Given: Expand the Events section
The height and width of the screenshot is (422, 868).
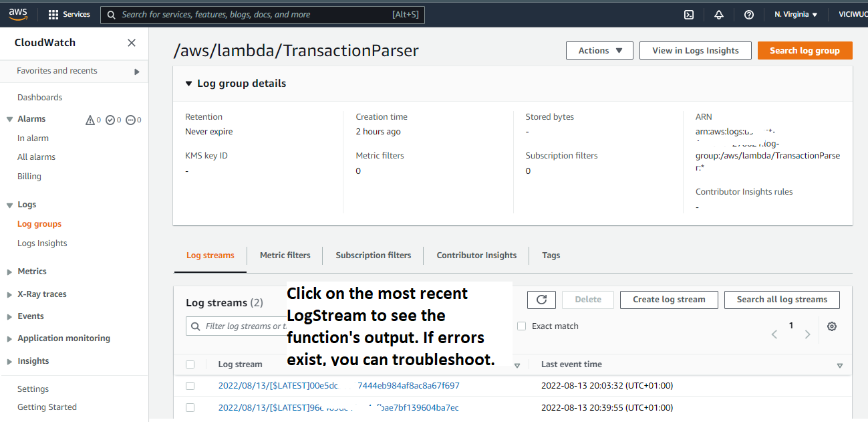Looking at the screenshot, I should (x=9, y=317).
